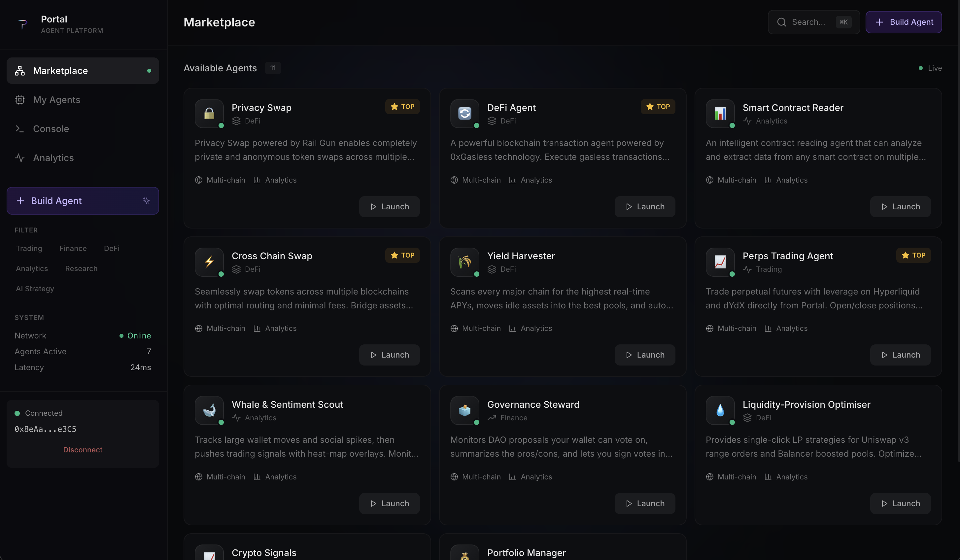Click the Whale & Sentiment Scout whale icon
The image size is (960, 560).
pyautogui.click(x=209, y=411)
